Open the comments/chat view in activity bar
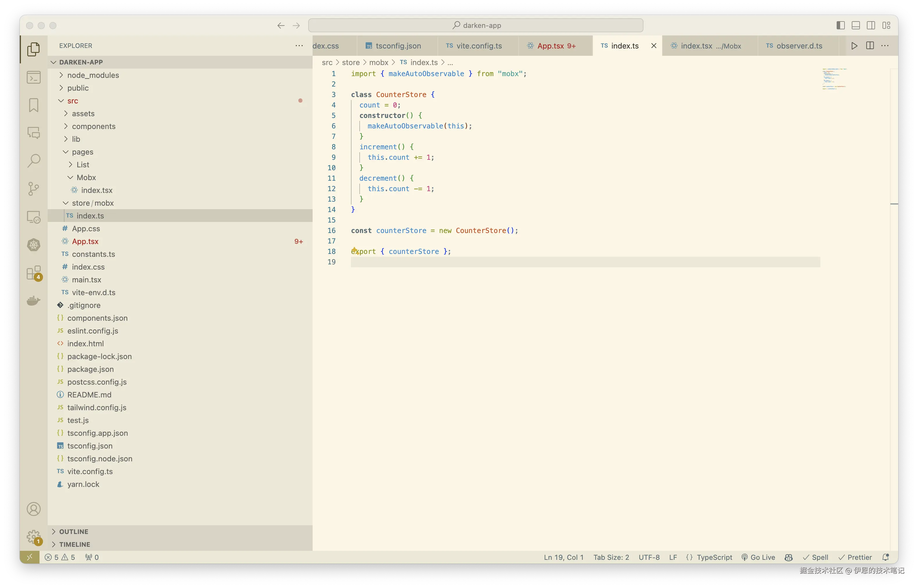The image size is (918, 588). pyautogui.click(x=34, y=133)
